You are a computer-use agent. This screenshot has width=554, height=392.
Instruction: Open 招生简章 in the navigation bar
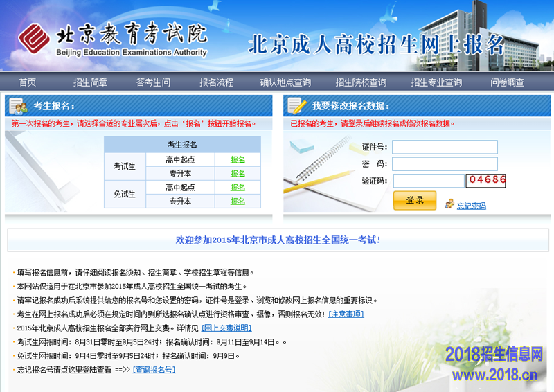pos(90,82)
